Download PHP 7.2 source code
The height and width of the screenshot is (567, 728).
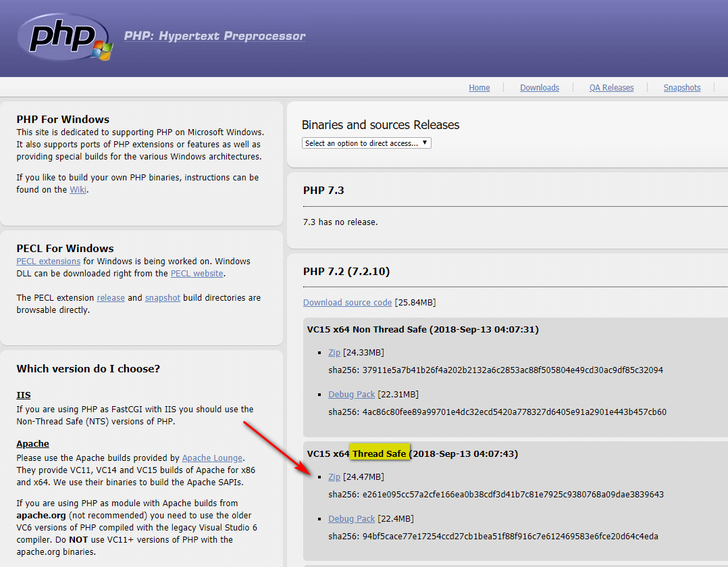pos(347,303)
